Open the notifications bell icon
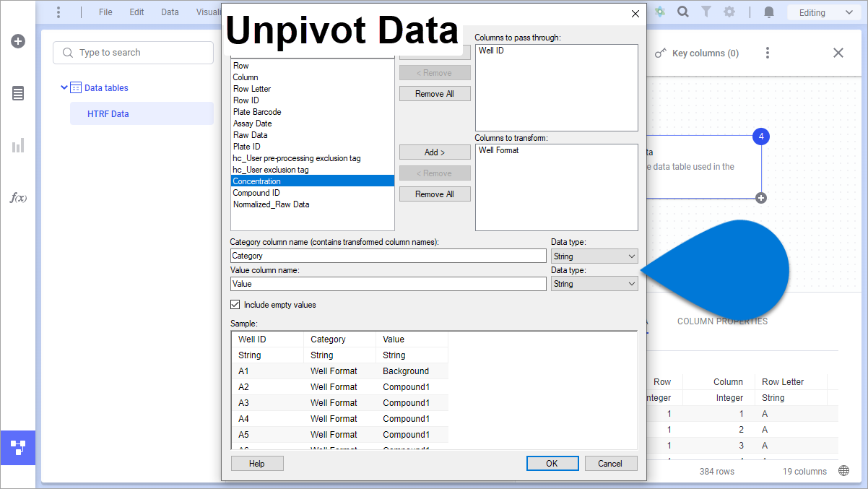Viewport: 868px width, 489px height. pyautogui.click(x=769, y=12)
